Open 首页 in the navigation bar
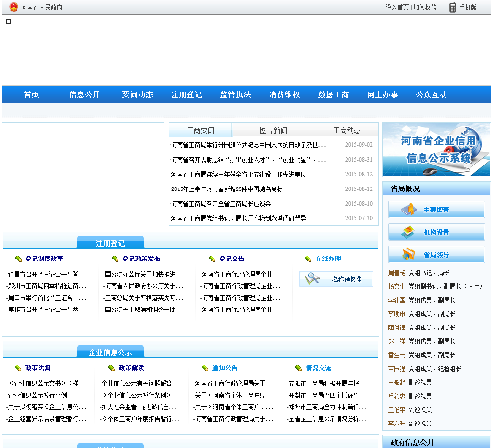493x448 pixels. [31, 94]
